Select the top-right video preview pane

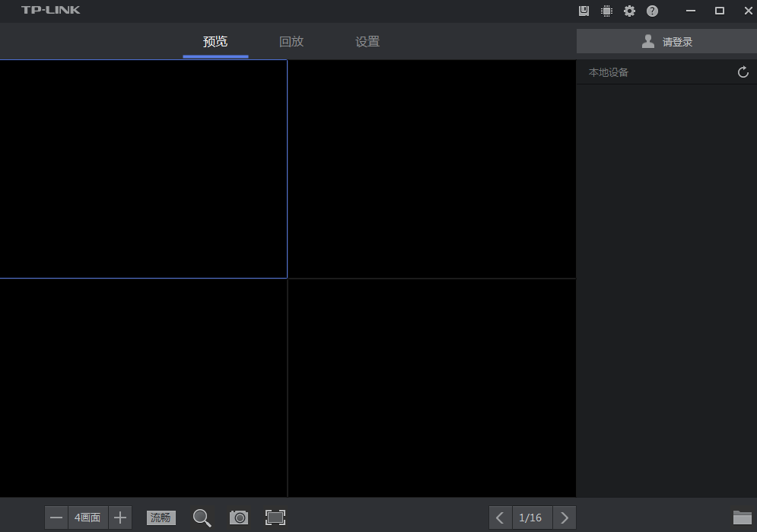[431, 169]
